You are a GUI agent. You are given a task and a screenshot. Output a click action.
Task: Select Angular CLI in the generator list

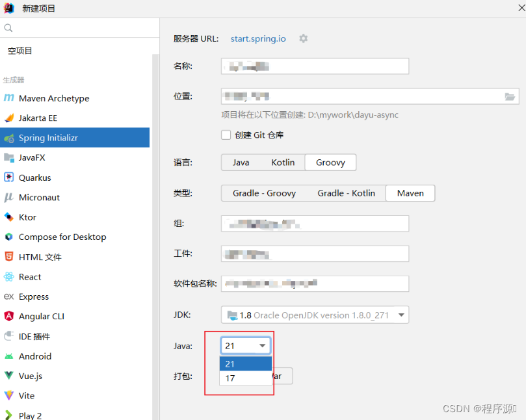click(75, 317)
